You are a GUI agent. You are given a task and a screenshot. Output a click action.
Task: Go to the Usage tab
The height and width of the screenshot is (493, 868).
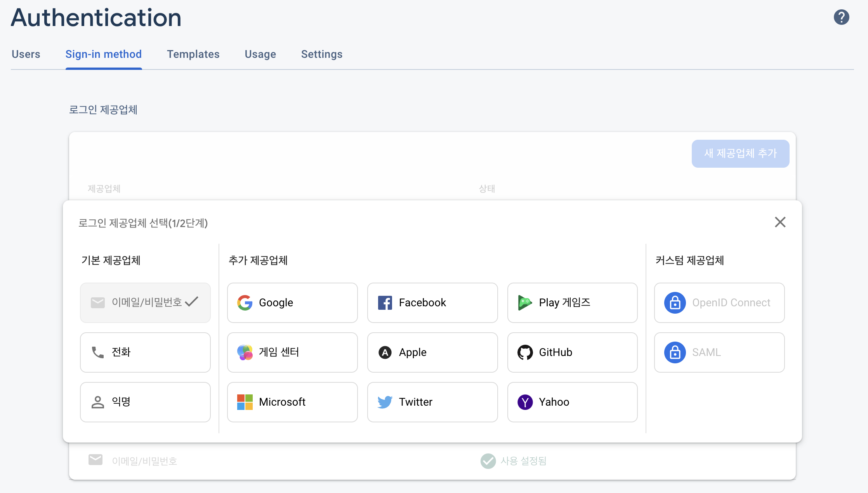(x=260, y=54)
